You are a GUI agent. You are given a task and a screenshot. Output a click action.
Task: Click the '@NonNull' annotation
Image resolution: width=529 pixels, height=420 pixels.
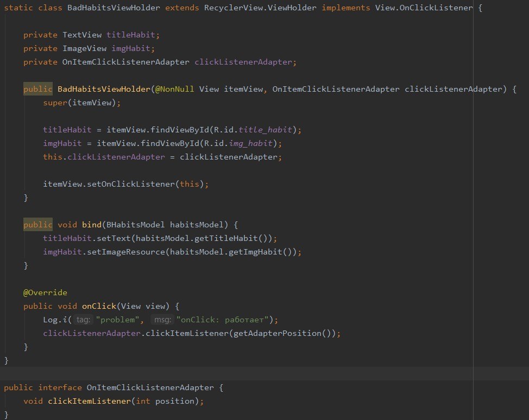pos(175,89)
